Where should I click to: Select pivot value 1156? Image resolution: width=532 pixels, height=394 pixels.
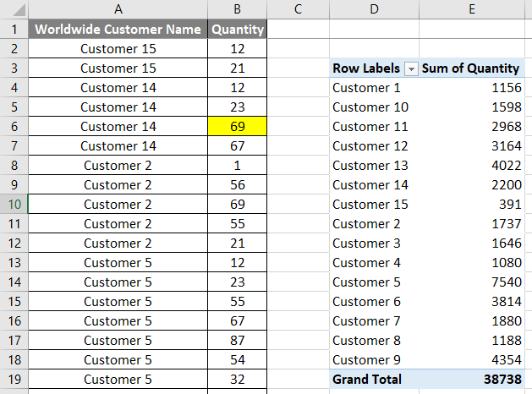(x=472, y=87)
